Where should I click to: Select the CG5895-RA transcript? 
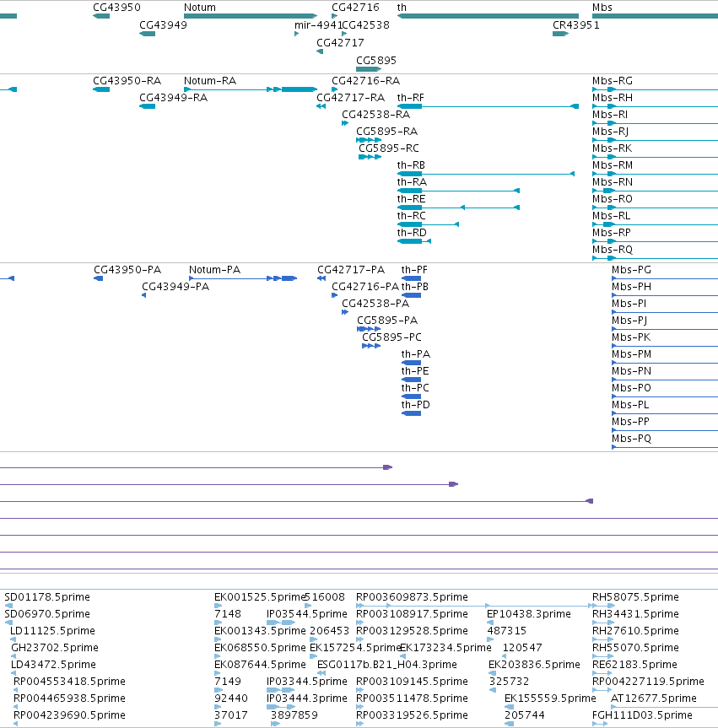coord(369,140)
